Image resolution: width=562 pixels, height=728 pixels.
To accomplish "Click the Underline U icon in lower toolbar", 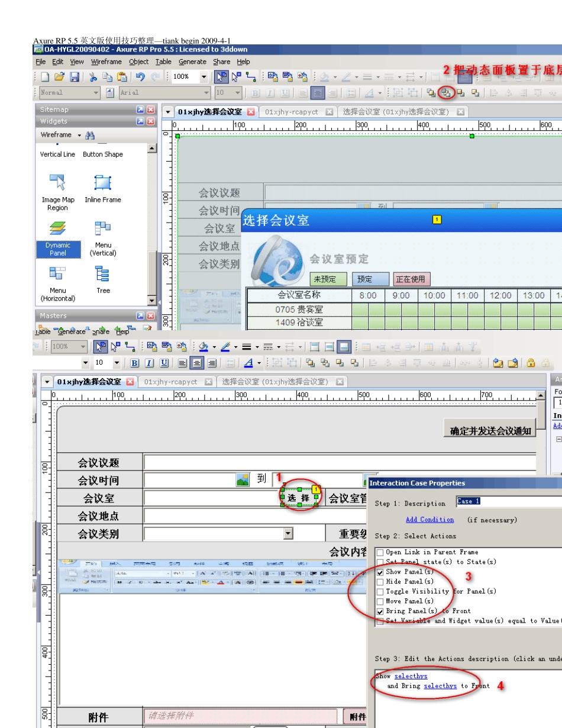I will tap(164, 363).
